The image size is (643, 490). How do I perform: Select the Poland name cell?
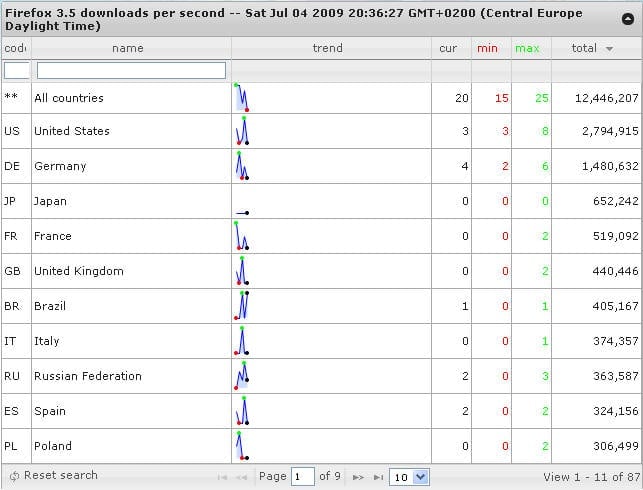(131, 446)
